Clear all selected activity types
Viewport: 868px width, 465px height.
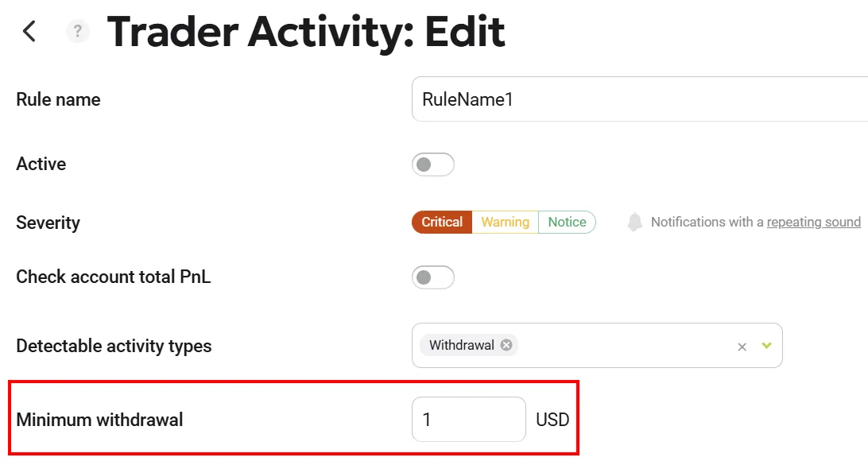click(742, 347)
